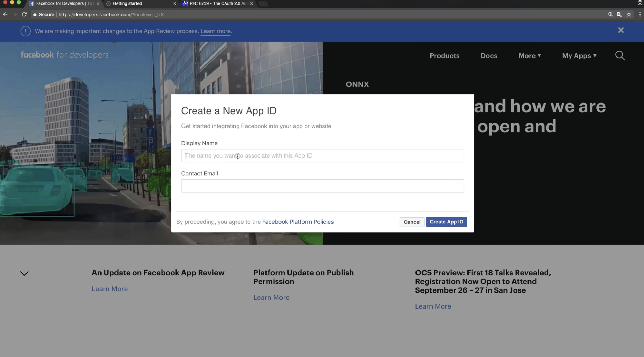Click the Contact Email input field
The image size is (644, 357).
click(x=322, y=186)
